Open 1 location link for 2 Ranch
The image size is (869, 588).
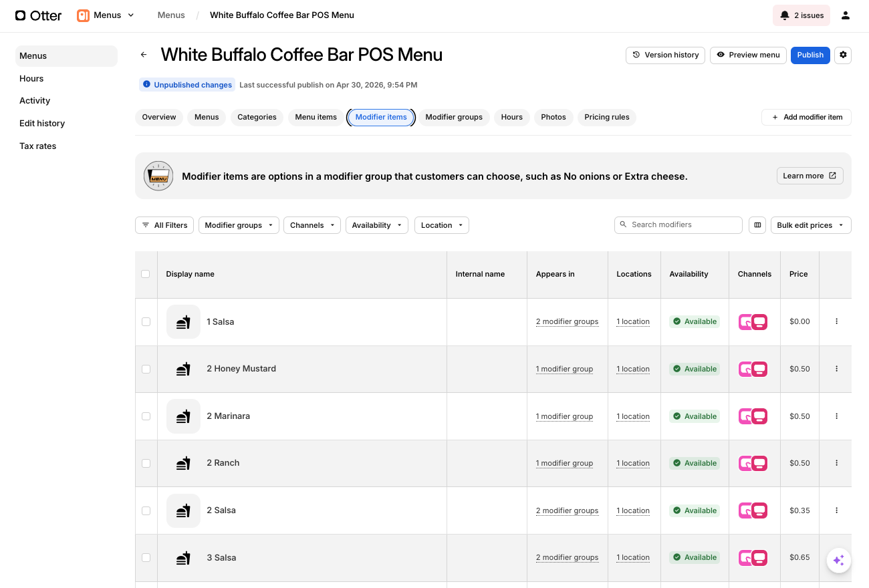point(633,463)
